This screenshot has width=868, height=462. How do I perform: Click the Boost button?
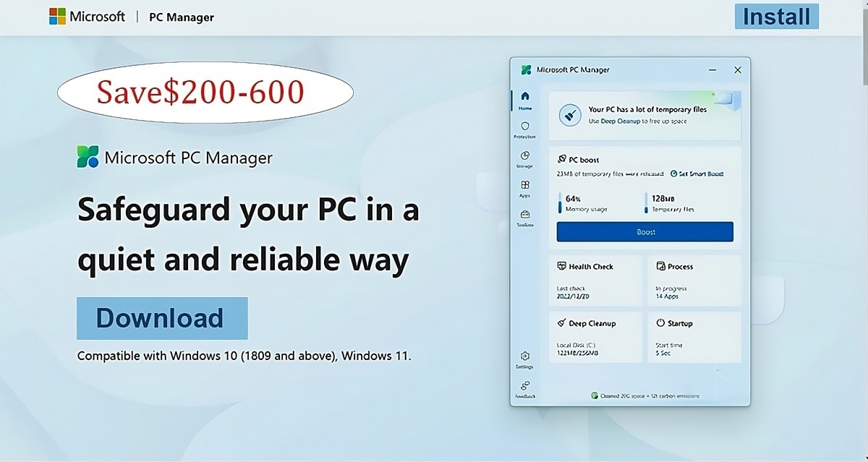(x=644, y=231)
